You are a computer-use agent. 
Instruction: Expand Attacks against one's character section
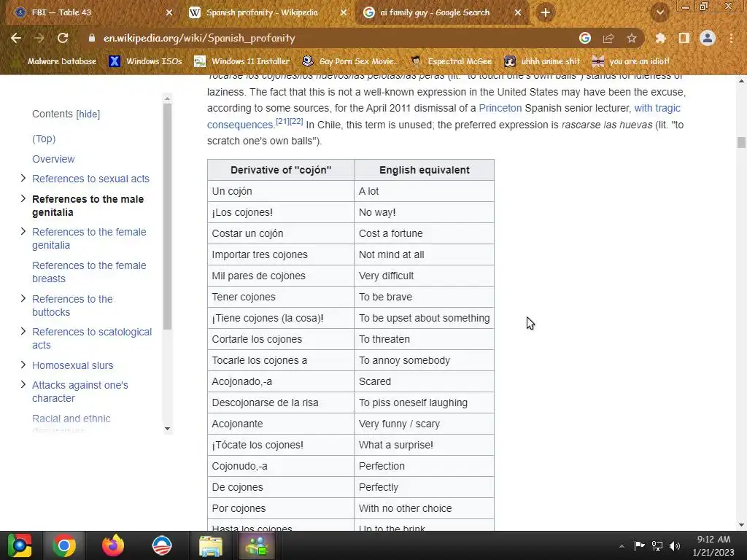click(x=23, y=385)
